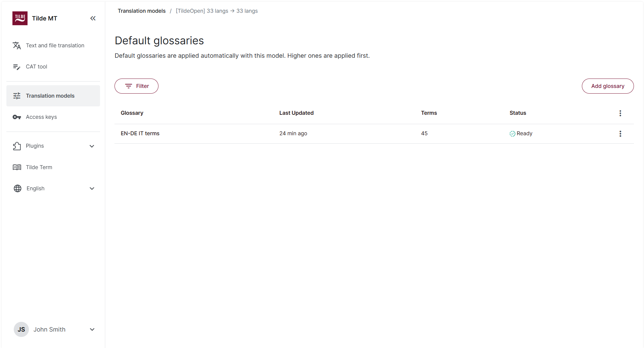Click the globe icon beside English
The image size is (644, 348).
(x=17, y=188)
